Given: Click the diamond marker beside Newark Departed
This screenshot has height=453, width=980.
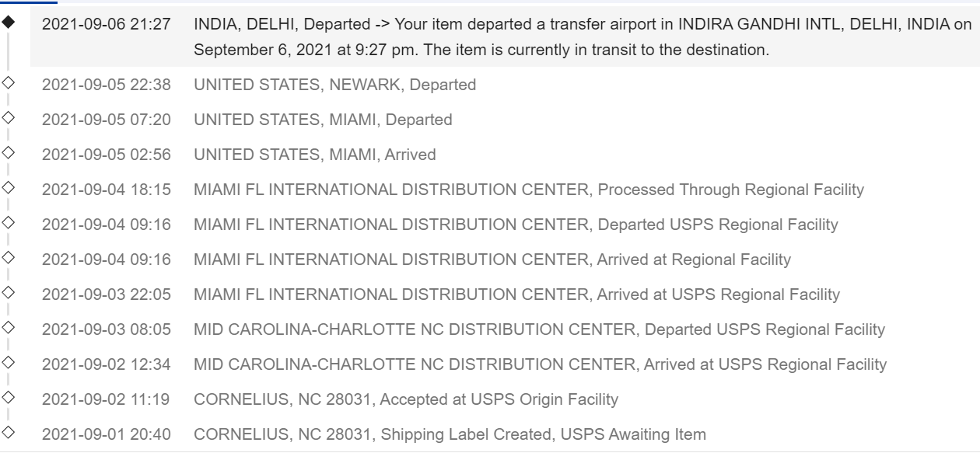Looking at the screenshot, I should click(9, 82).
